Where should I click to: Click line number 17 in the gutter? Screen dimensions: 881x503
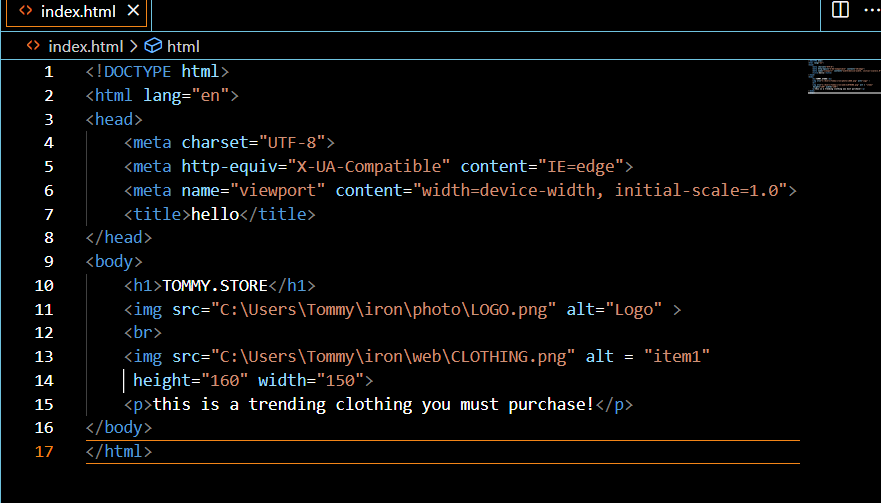(44, 452)
